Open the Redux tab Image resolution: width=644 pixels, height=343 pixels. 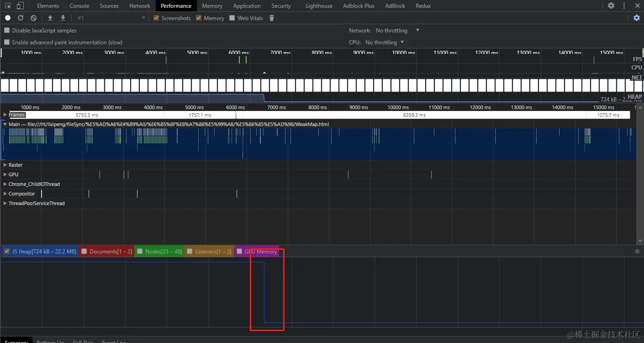point(423,6)
